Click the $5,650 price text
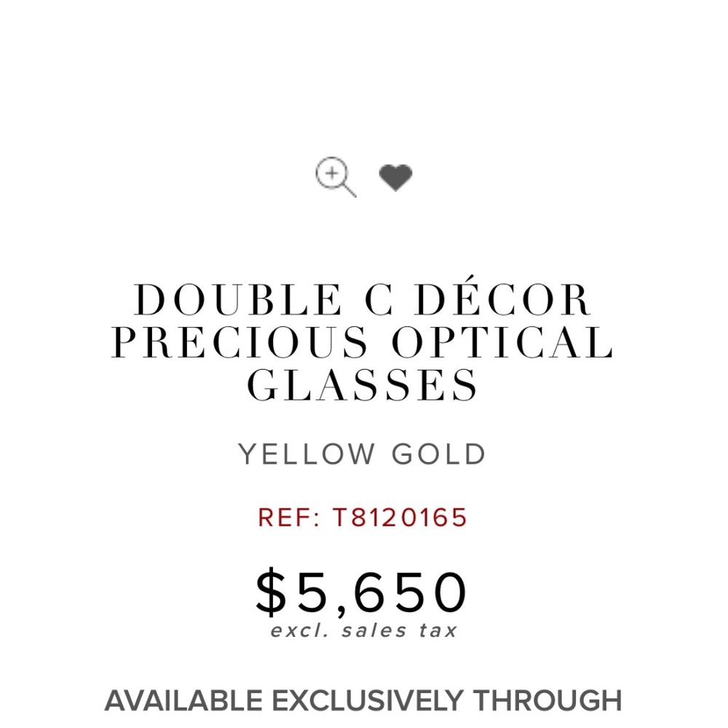The height and width of the screenshot is (728, 728). 363,591
